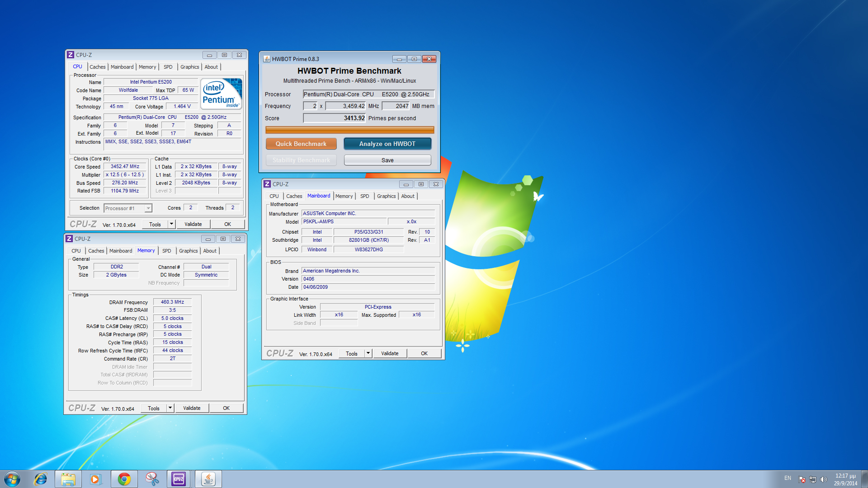Viewport: 868px width, 488px height.
Task: Switch to CPU tab in Mainboard window
Action: 274,196
